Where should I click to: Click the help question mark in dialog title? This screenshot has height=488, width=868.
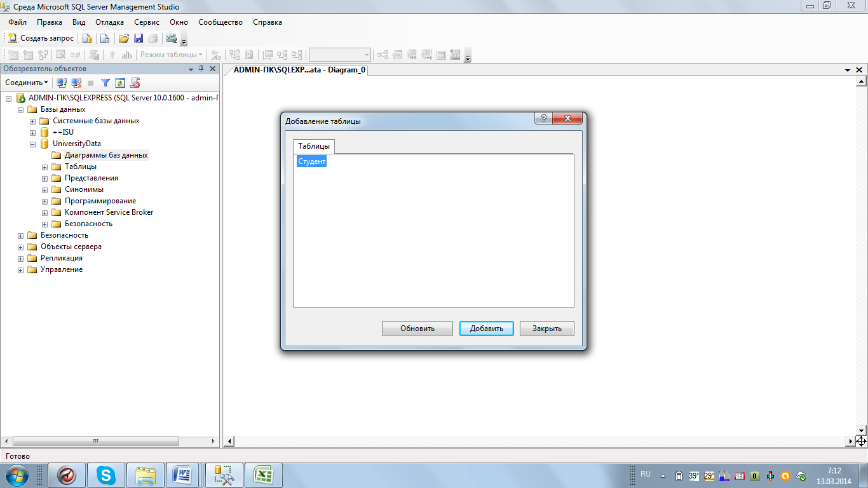(x=543, y=118)
